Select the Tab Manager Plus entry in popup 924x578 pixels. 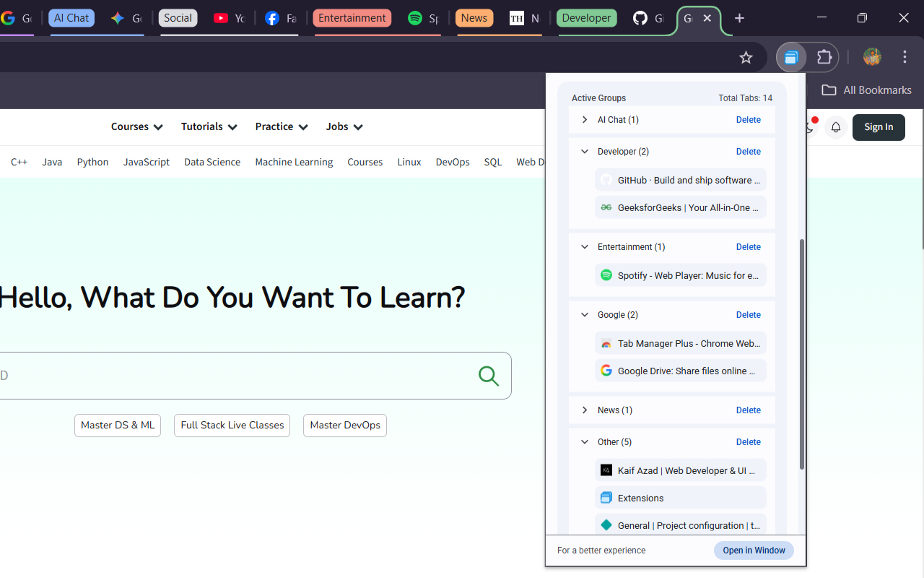pyautogui.click(x=681, y=343)
